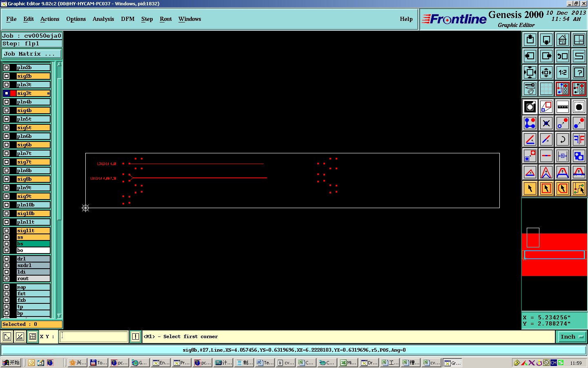The height and width of the screenshot is (368, 588).
Task: Toggle the sig2b layer checkbox
Action: [x=7, y=76]
